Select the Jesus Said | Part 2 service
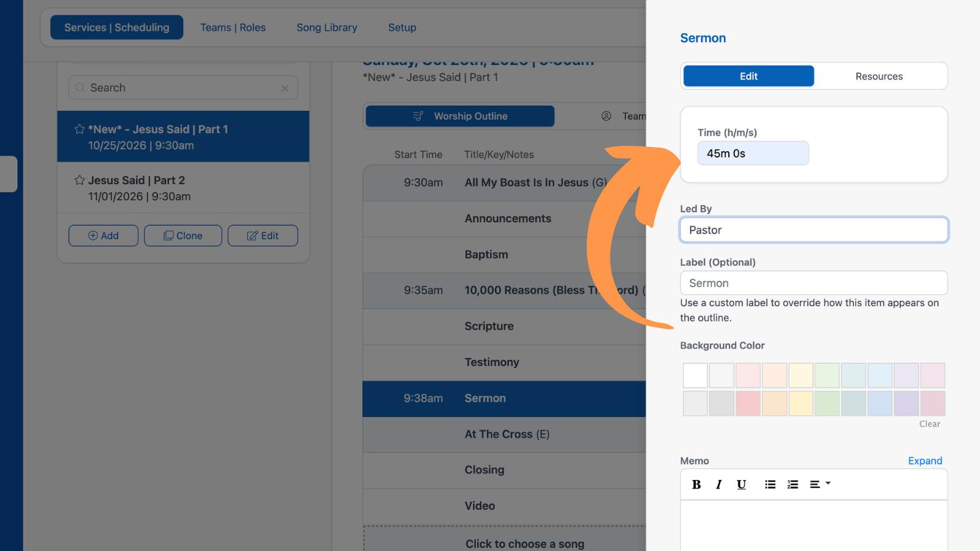 [183, 188]
